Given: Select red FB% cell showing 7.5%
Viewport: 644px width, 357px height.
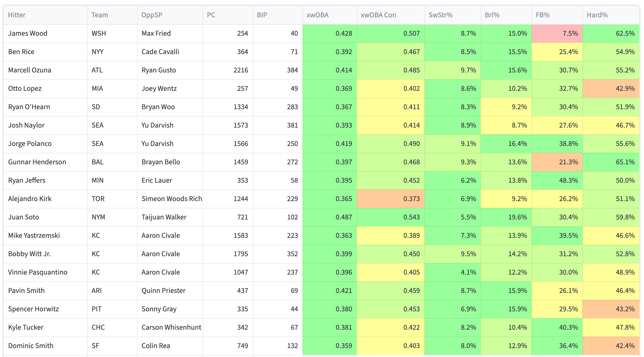Looking at the screenshot, I should coord(557,33).
